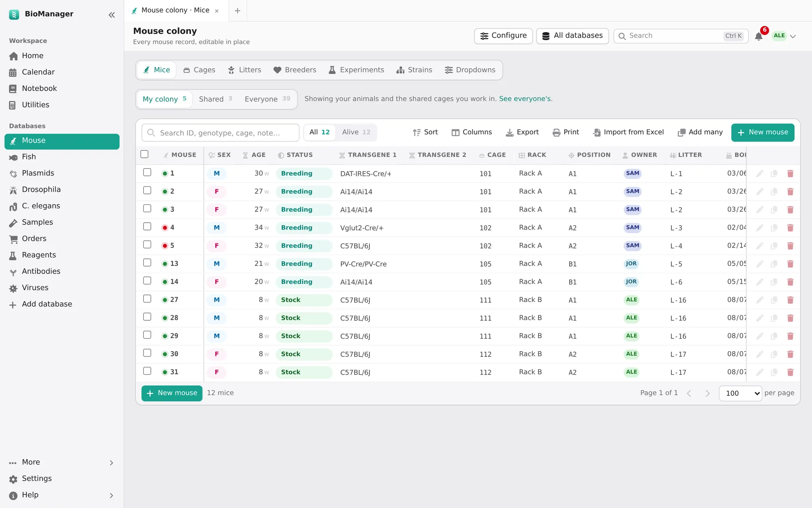The image size is (812, 508).
Task: Go to the previous page arrow
Action: [x=689, y=393]
